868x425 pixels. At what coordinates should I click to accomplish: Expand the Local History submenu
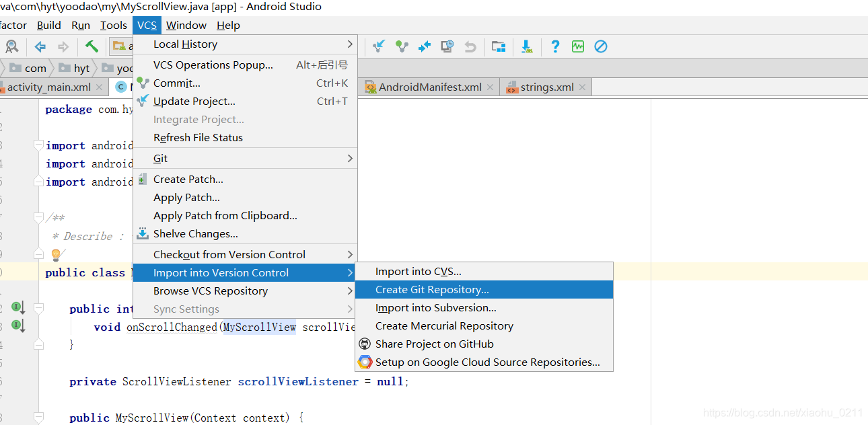245,44
